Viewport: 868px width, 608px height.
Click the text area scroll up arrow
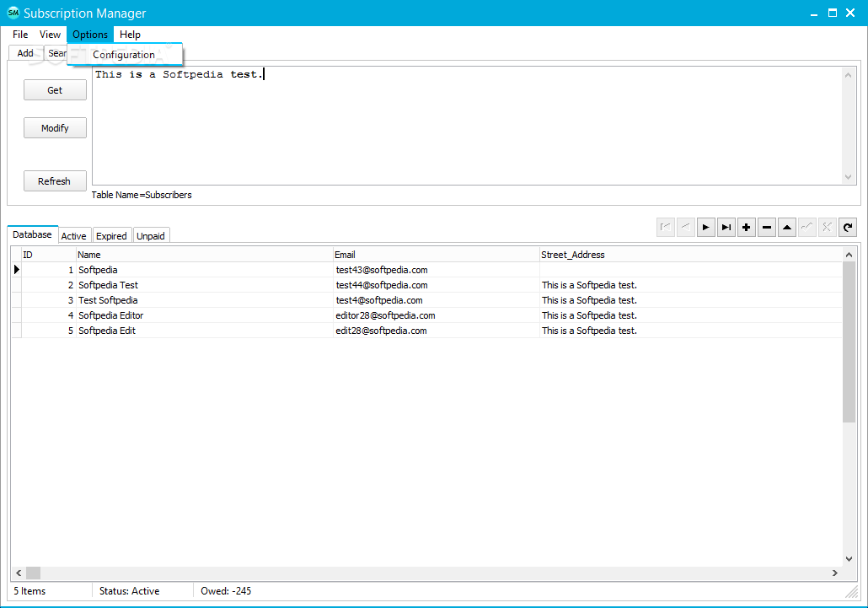848,75
